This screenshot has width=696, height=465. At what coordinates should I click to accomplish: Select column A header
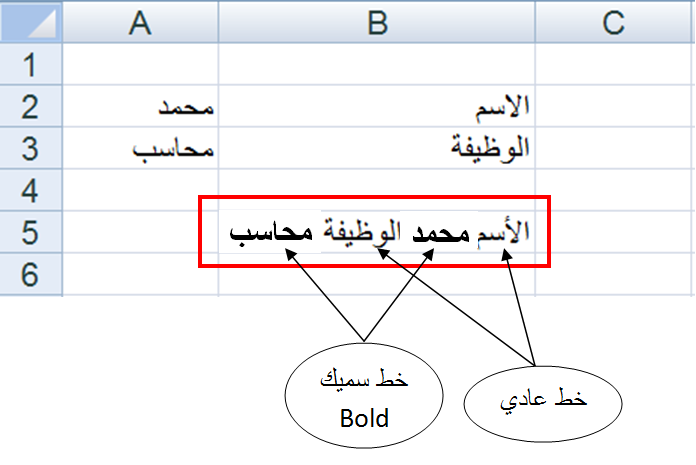pos(140,22)
